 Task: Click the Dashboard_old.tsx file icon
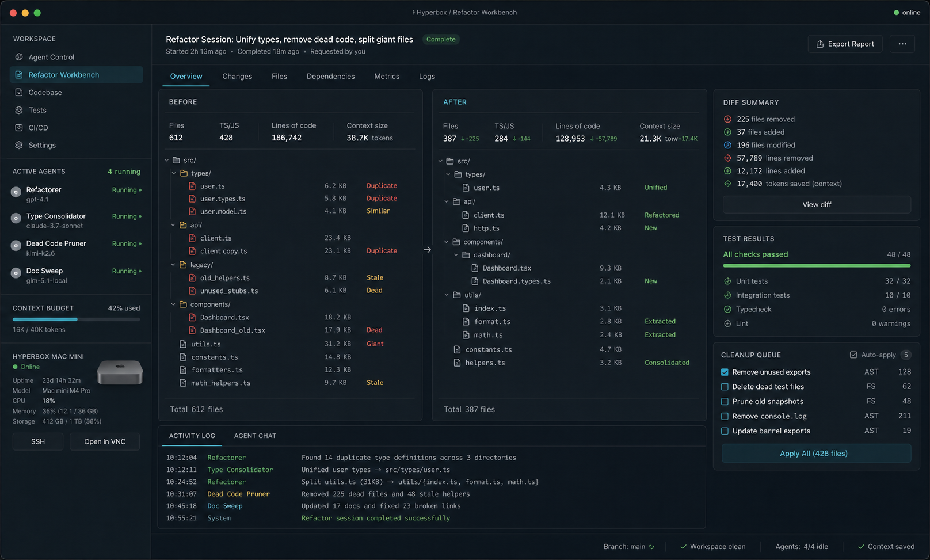pyautogui.click(x=192, y=330)
